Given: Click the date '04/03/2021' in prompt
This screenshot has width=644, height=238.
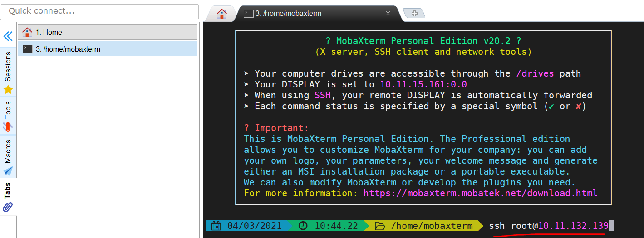Looking at the screenshot, I should pyautogui.click(x=254, y=226).
